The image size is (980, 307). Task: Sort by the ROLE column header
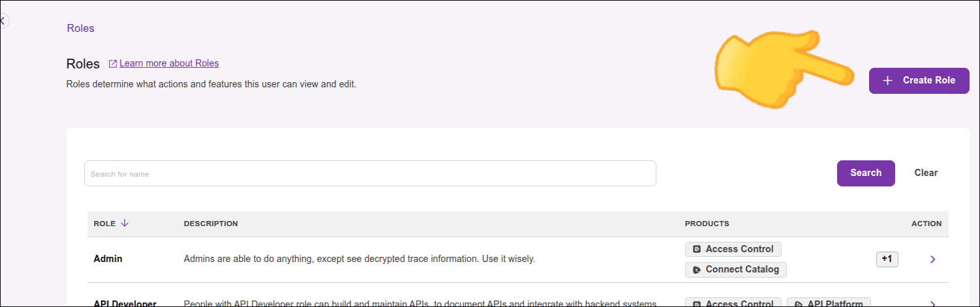tap(104, 224)
